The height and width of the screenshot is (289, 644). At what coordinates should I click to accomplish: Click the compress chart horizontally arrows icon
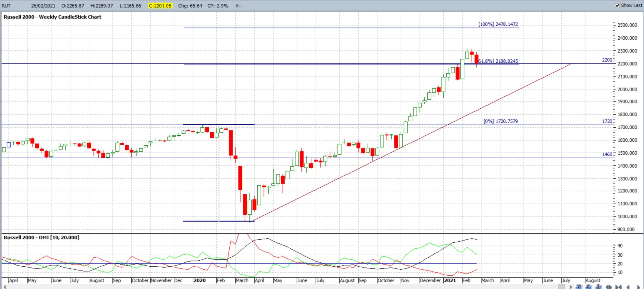618,287
